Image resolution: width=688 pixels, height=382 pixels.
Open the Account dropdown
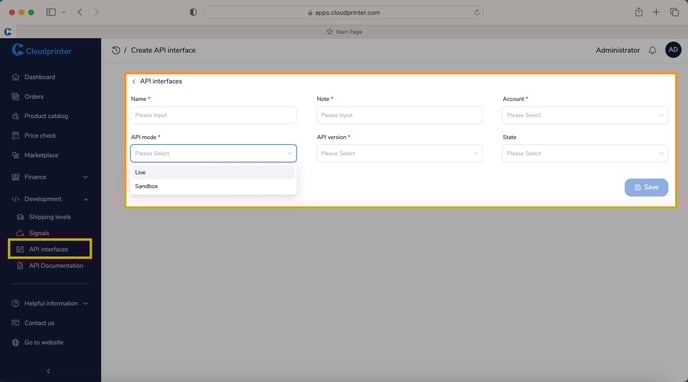tap(585, 115)
